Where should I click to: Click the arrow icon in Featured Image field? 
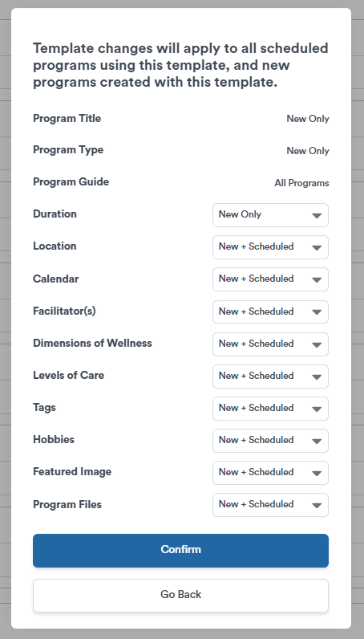pyautogui.click(x=317, y=474)
